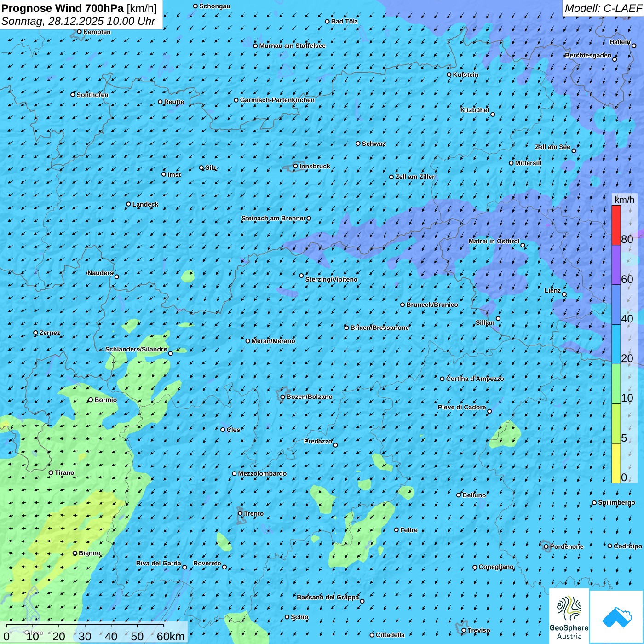The width and height of the screenshot is (644, 644).
Task: Click the Zell am See dot
Action: (574, 150)
